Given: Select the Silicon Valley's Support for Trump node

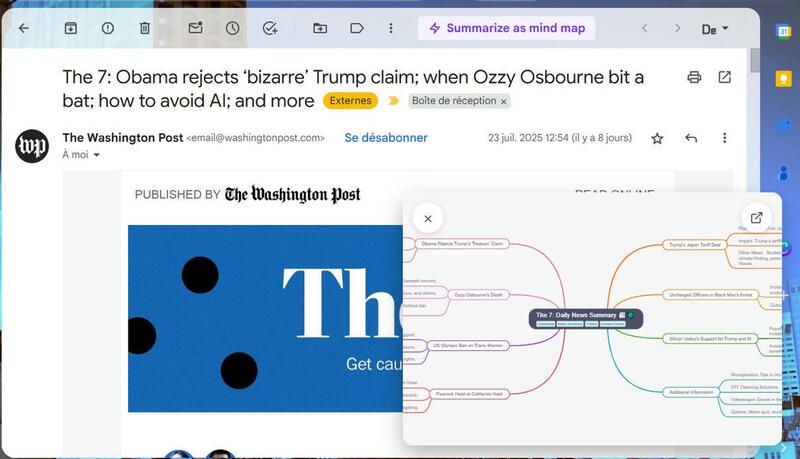Looking at the screenshot, I should (x=710, y=339).
